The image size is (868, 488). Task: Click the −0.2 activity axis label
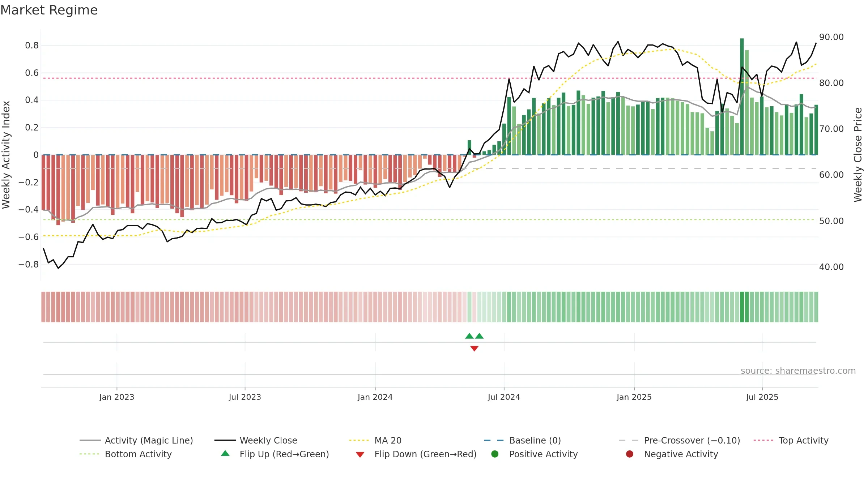(x=28, y=183)
